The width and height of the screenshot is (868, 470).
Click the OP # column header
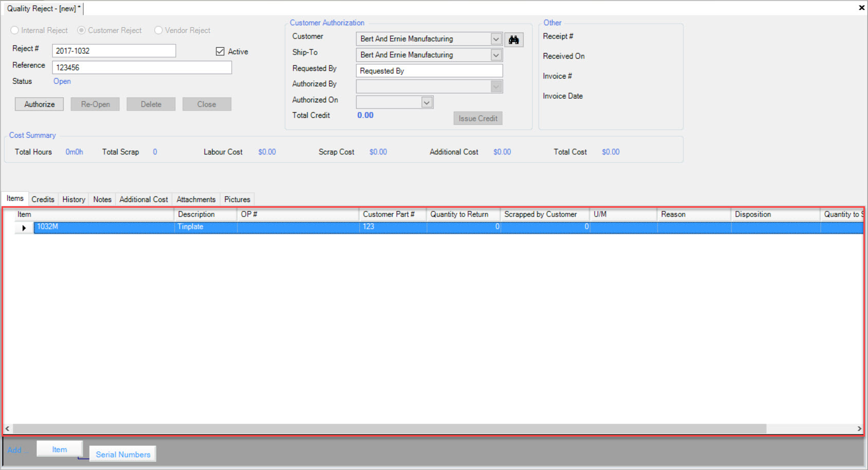298,214
